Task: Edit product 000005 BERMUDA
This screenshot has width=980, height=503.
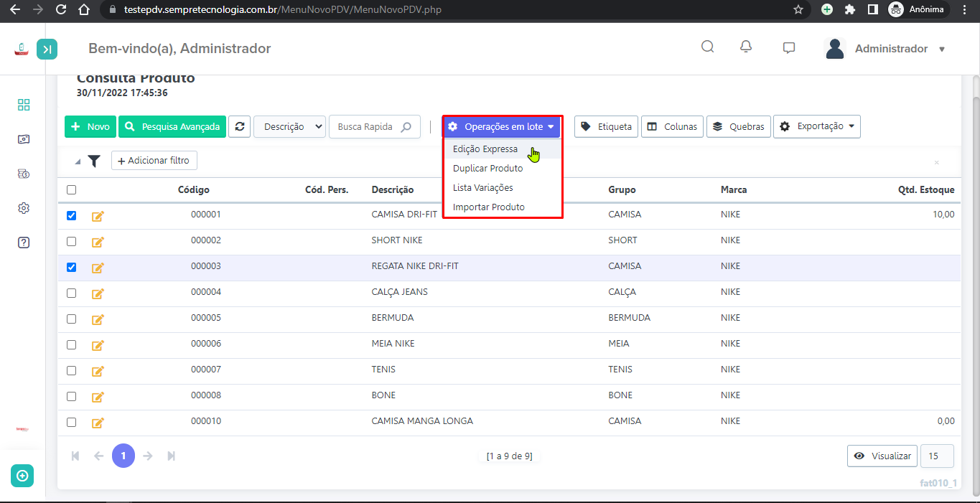Action: point(98,319)
